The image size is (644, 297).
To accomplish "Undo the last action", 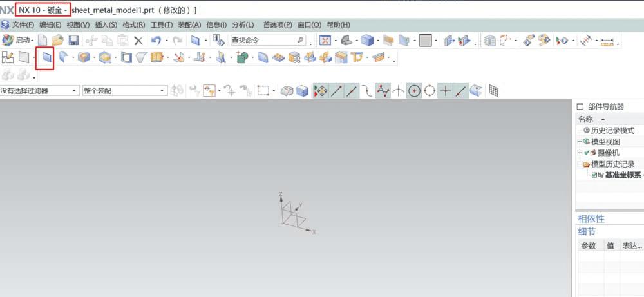I will tap(156, 40).
